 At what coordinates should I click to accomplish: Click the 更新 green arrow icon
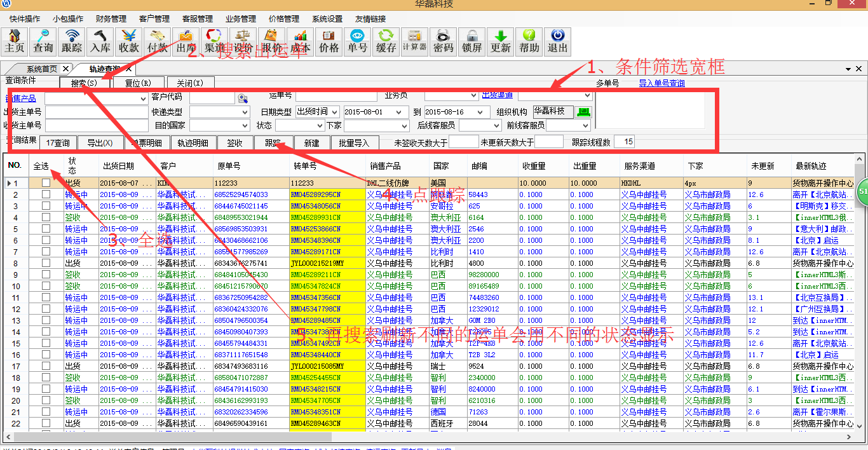501,41
